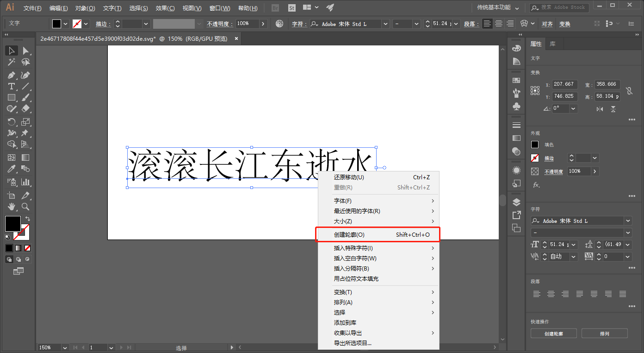Select the Hand tool
Viewport: 644px width, 353px height.
(12, 207)
